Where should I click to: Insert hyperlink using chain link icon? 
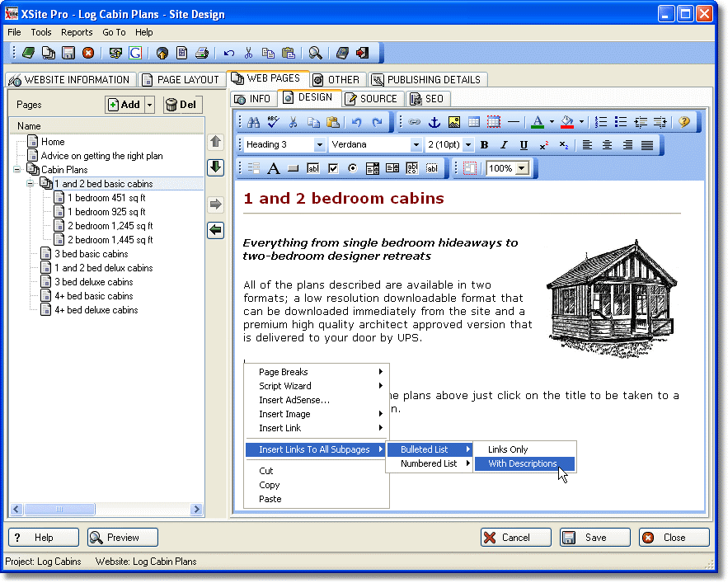(414, 122)
